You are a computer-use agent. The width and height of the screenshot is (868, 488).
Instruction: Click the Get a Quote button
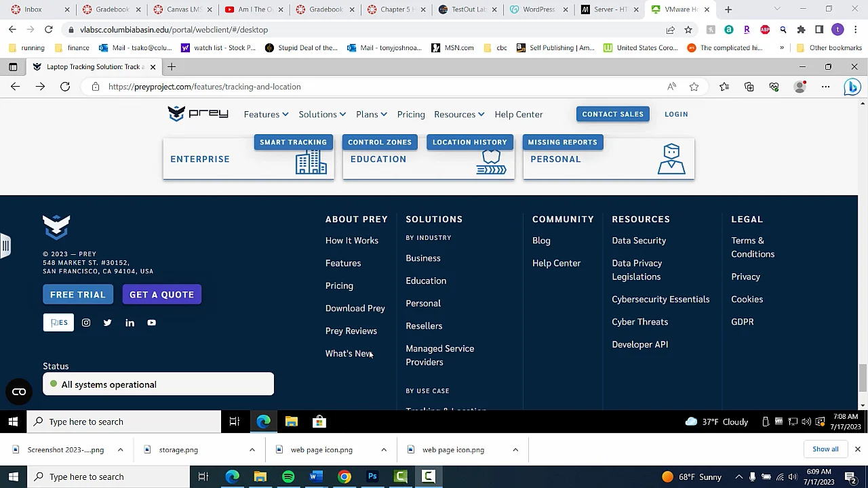point(161,295)
